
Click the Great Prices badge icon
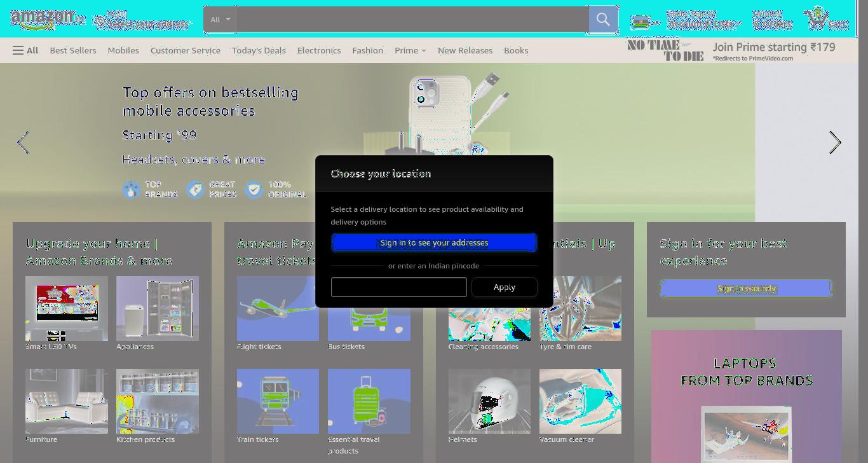pyautogui.click(x=196, y=190)
